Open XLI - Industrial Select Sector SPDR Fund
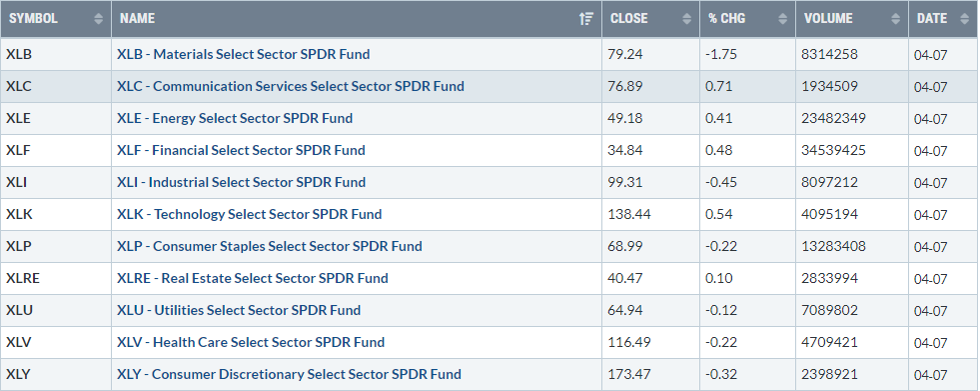 241,182
